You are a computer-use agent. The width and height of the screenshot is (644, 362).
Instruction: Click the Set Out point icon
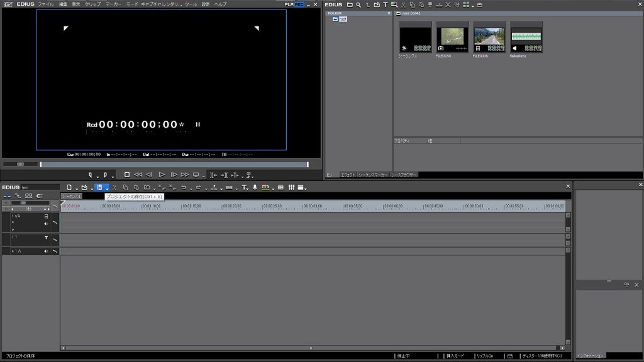(x=105, y=175)
